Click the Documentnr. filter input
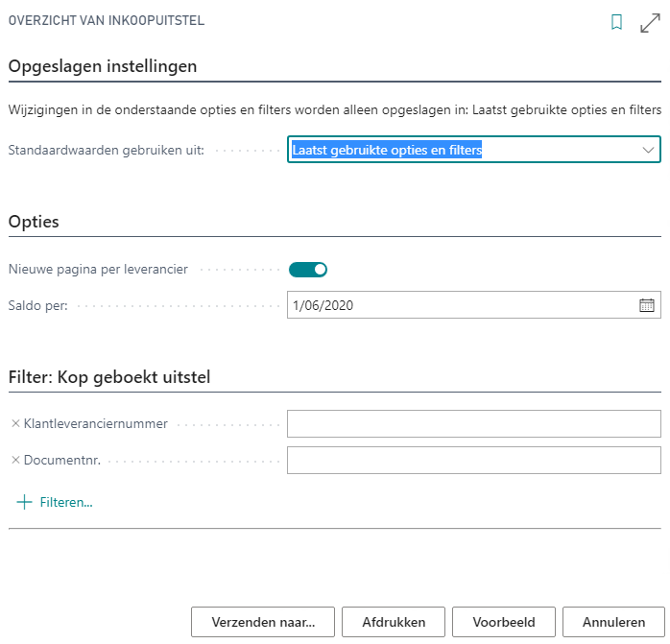This screenshot has height=644, width=670. point(474,461)
